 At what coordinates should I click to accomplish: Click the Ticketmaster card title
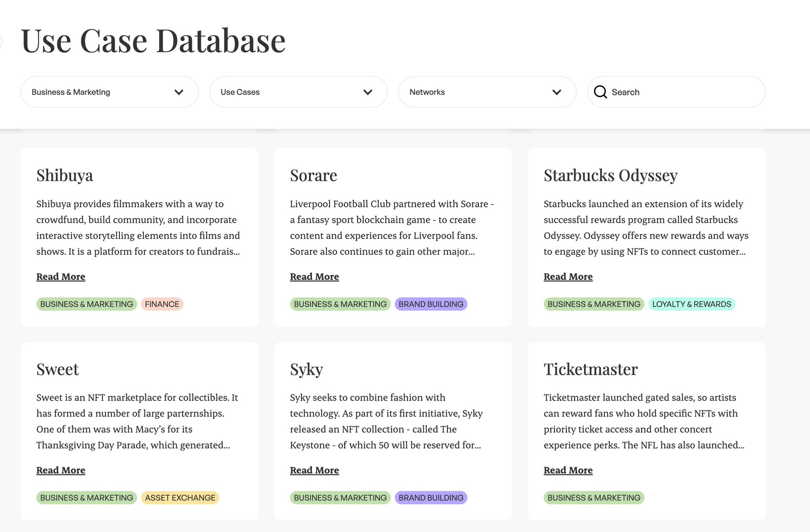click(x=591, y=369)
